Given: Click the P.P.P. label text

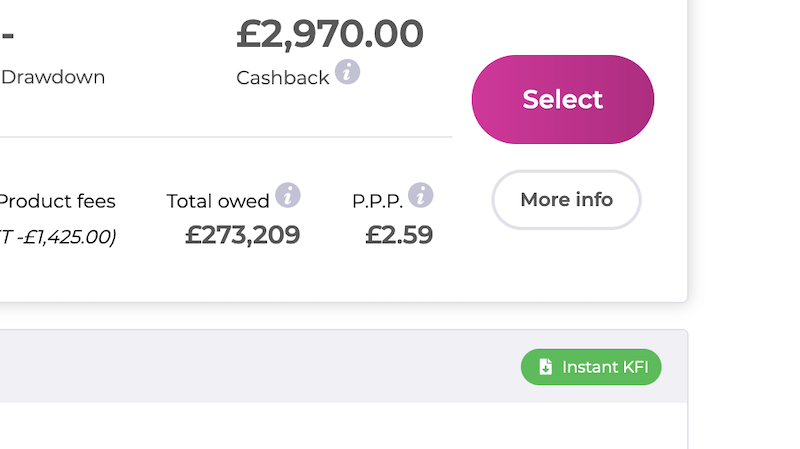Looking at the screenshot, I should coord(378,201).
